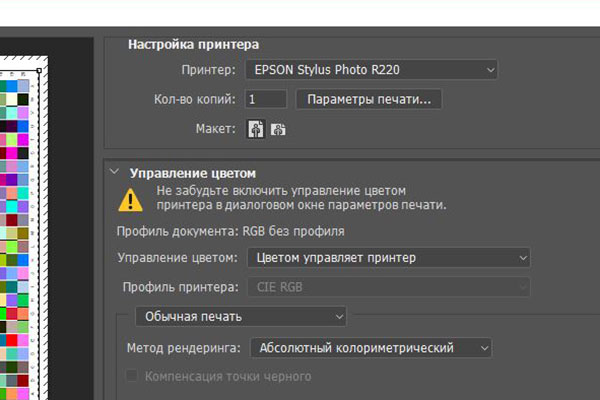Click the Метод рендеринга: label
The image size is (600, 400).
point(184,348)
